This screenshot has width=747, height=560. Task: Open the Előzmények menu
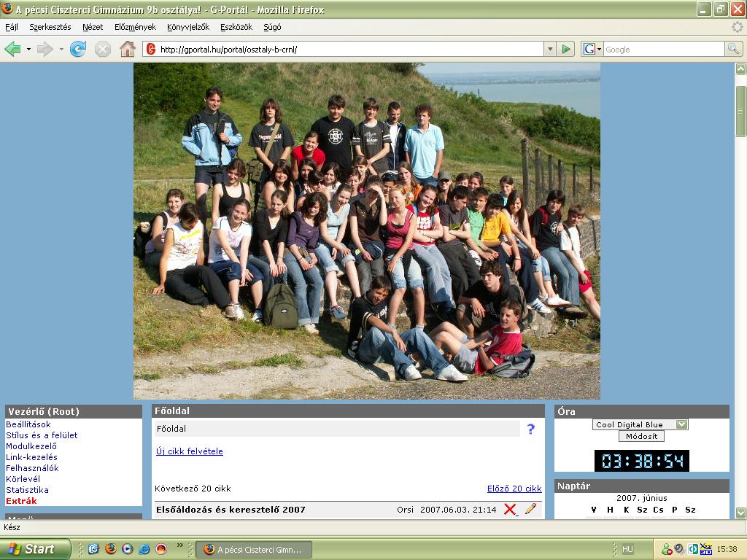click(135, 27)
